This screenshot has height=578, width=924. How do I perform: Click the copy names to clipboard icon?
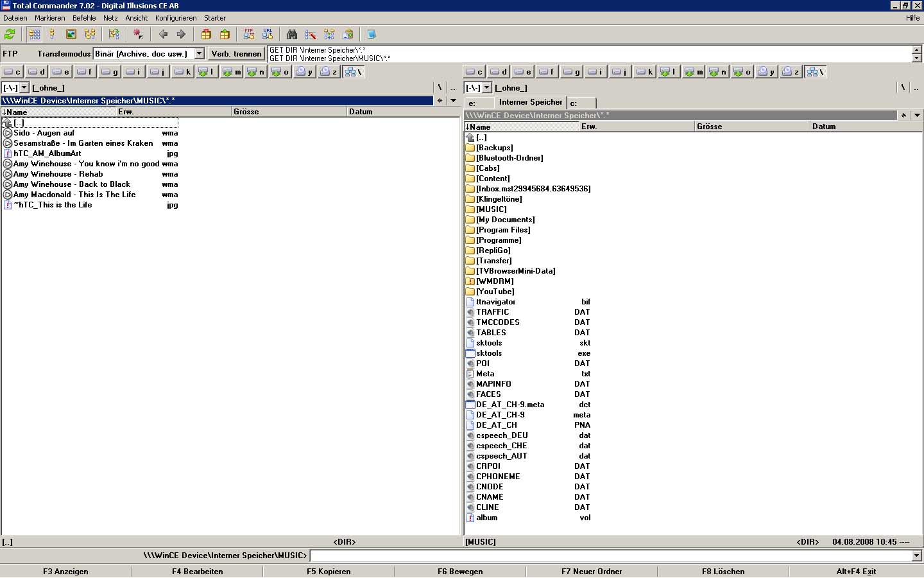coord(348,34)
